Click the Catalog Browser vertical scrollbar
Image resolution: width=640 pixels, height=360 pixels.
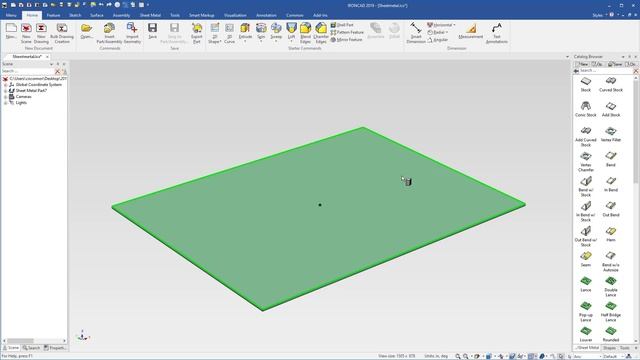click(x=636, y=131)
